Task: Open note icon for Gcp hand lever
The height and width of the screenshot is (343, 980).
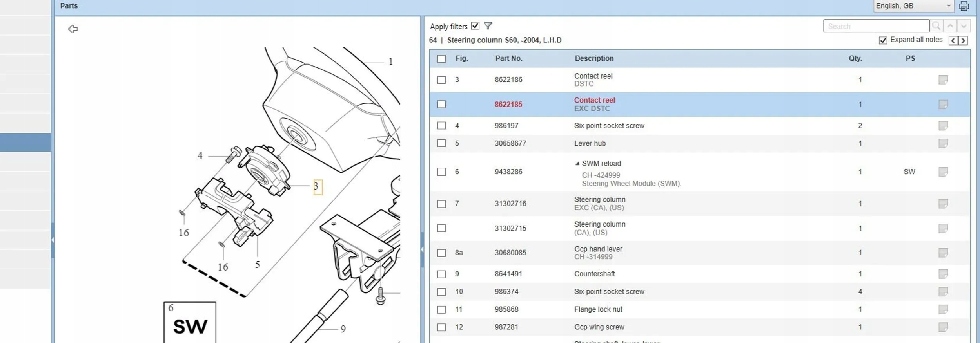Action: point(943,253)
